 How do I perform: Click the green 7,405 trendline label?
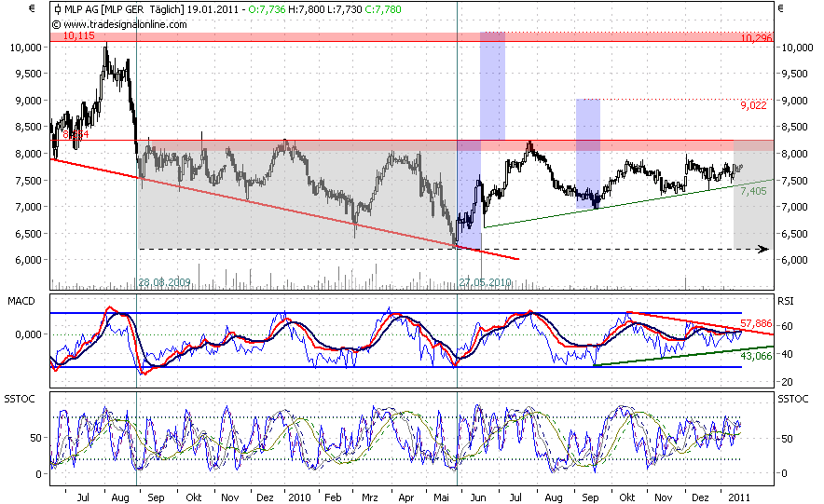point(753,191)
